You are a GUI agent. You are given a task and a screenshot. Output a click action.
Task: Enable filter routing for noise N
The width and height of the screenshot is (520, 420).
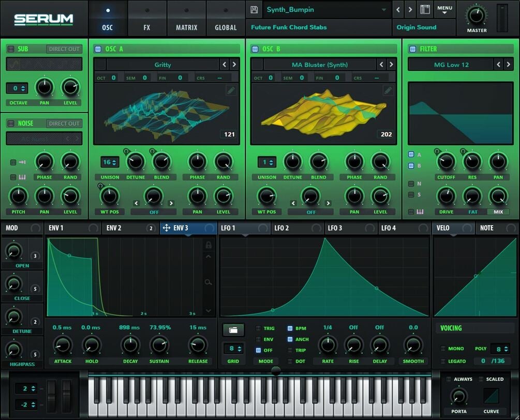pos(411,184)
